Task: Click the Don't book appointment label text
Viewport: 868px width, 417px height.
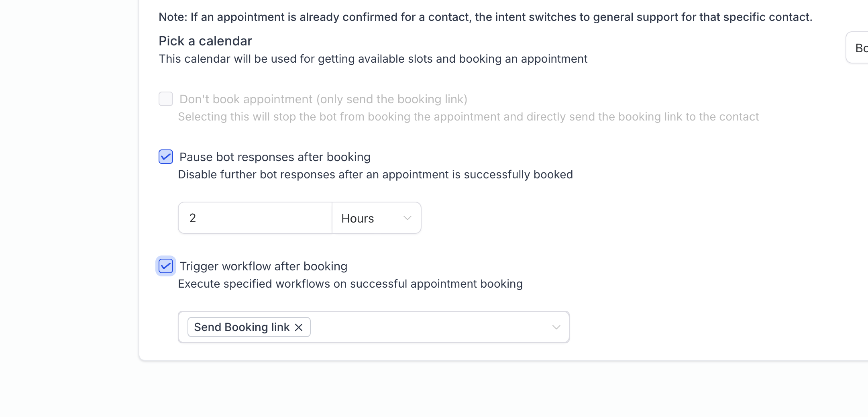Action: pyautogui.click(x=323, y=99)
